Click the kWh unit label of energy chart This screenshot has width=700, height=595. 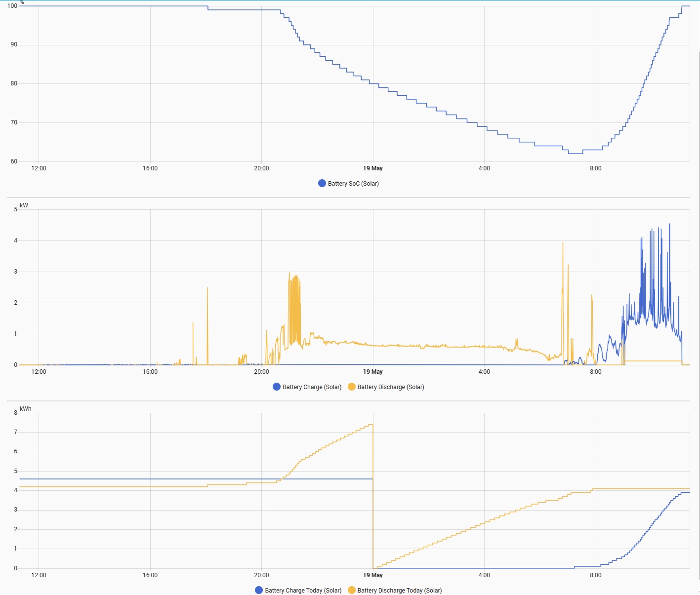25,409
